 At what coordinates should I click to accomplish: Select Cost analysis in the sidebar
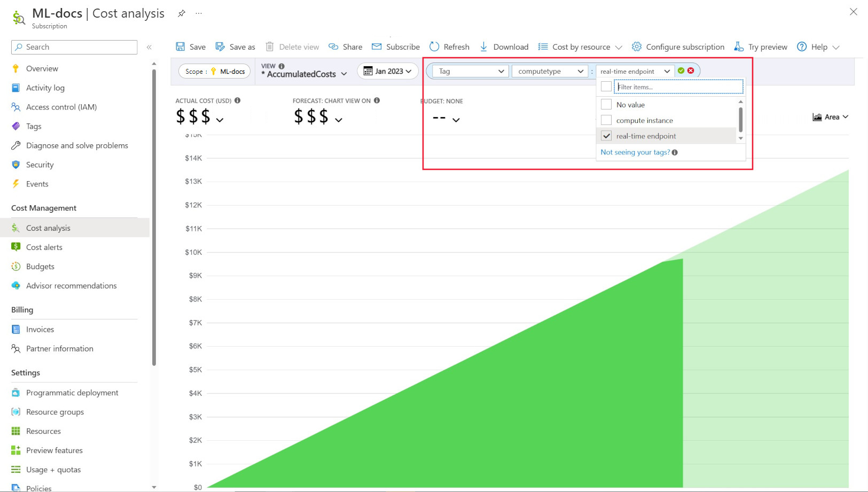pos(74,228)
